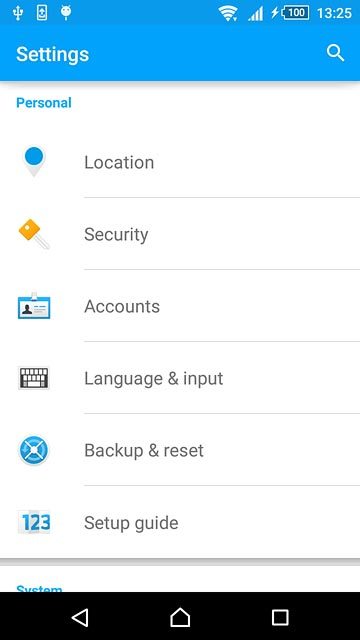Tap the Location pin icon
360x640 pixels.
click(34, 162)
